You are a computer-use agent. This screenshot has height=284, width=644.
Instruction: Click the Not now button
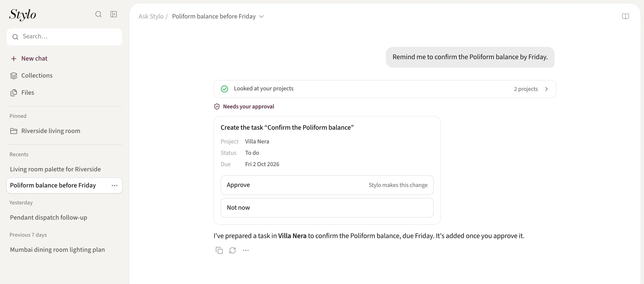327,208
